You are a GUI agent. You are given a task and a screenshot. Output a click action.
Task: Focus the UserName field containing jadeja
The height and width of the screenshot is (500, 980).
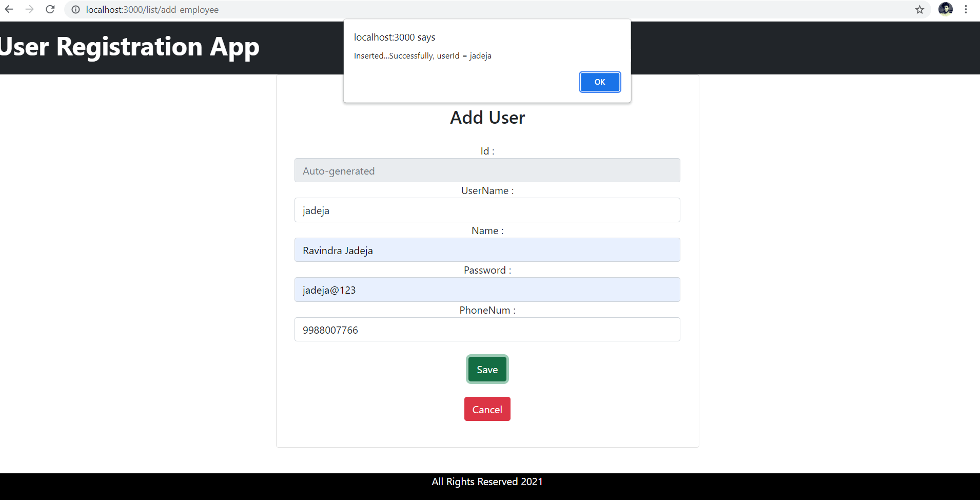click(x=487, y=210)
